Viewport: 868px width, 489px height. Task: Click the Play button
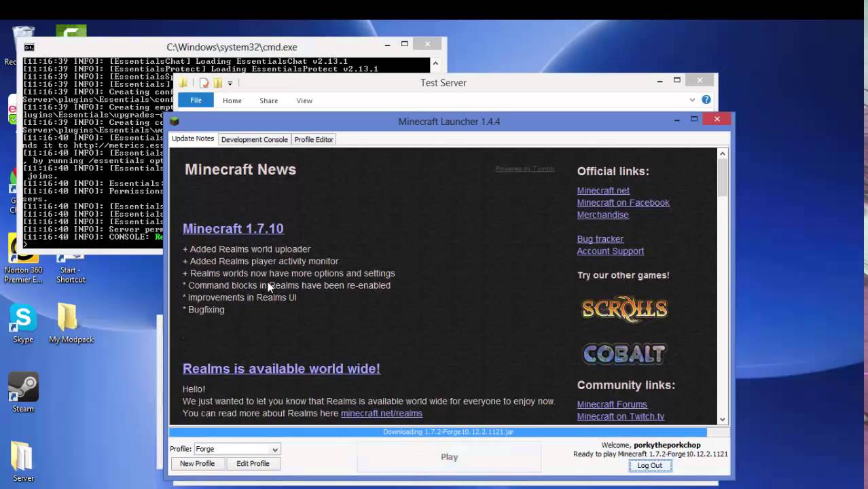pyautogui.click(x=449, y=457)
